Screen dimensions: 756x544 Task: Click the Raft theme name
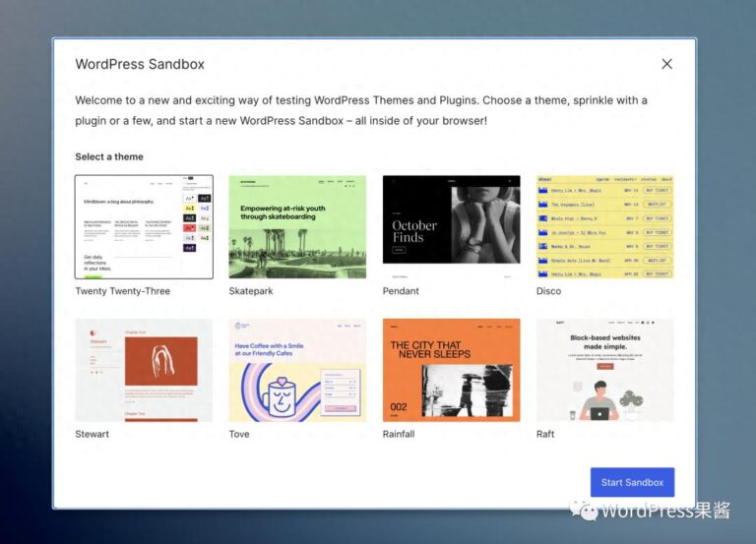point(545,434)
